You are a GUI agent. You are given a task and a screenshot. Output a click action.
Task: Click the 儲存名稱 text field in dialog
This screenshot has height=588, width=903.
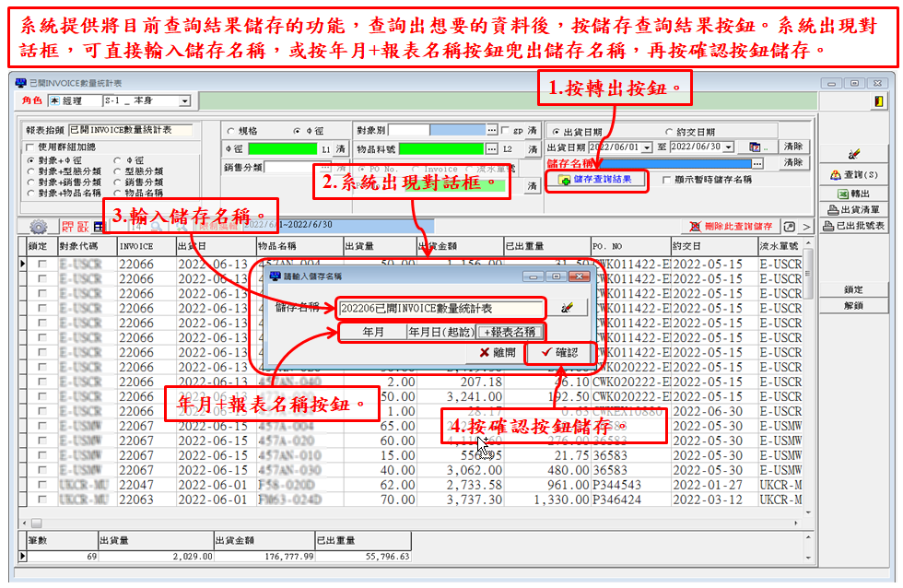(x=441, y=309)
